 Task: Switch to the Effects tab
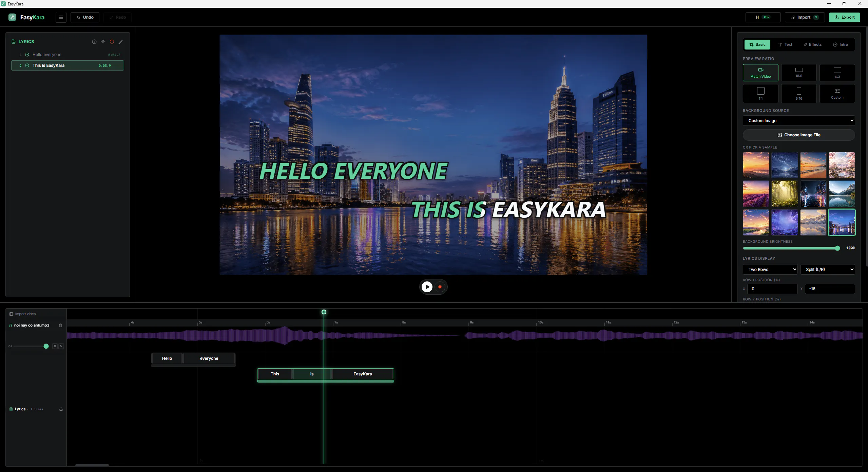pos(813,44)
